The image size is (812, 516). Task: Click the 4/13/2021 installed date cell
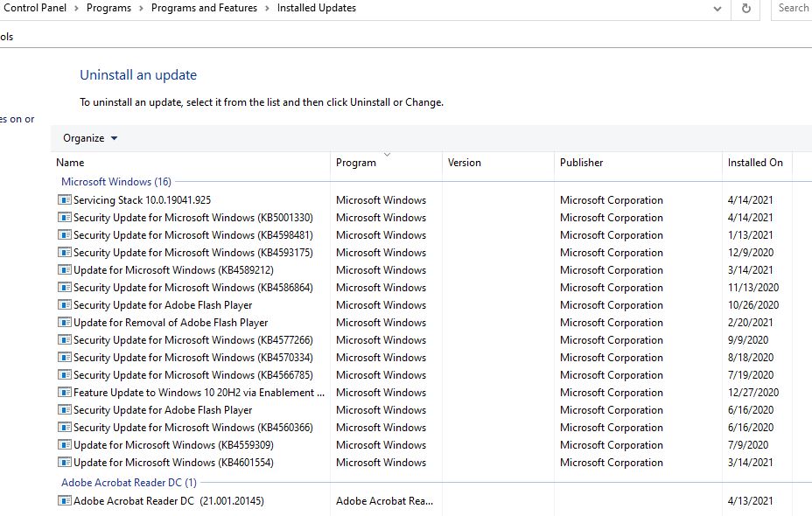click(x=750, y=500)
